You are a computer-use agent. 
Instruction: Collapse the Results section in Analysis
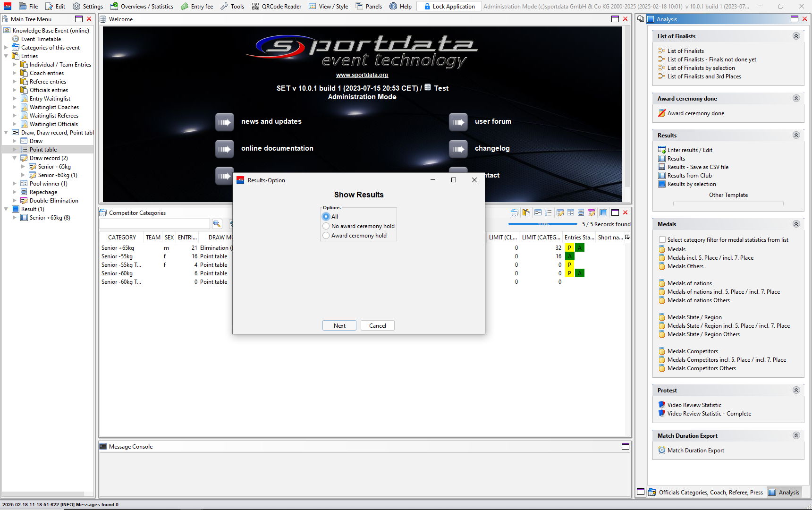(796, 135)
